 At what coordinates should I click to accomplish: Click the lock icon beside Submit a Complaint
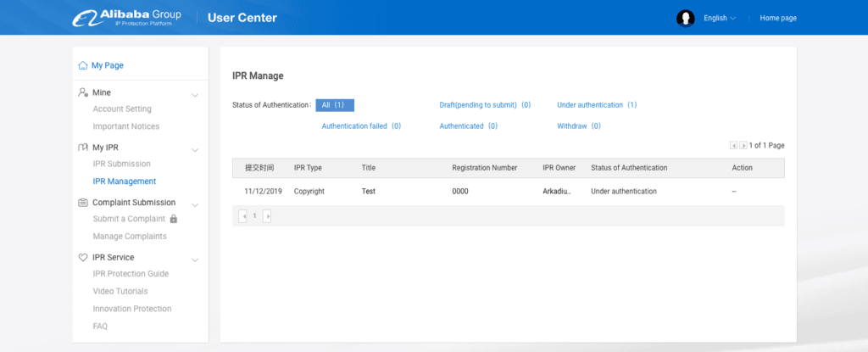pyautogui.click(x=174, y=219)
